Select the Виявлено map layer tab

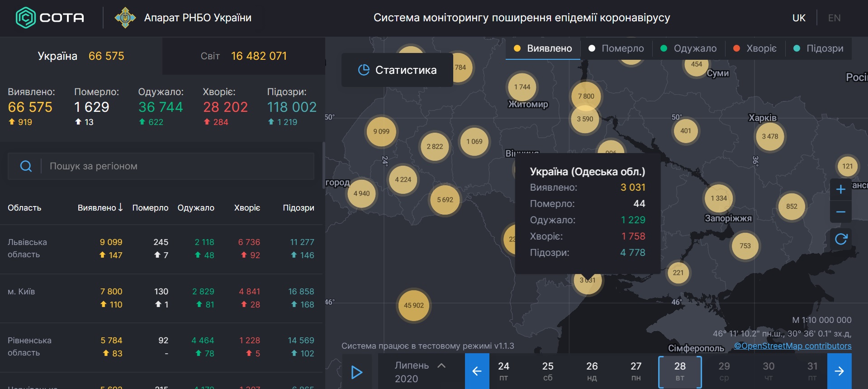(543, 48)
